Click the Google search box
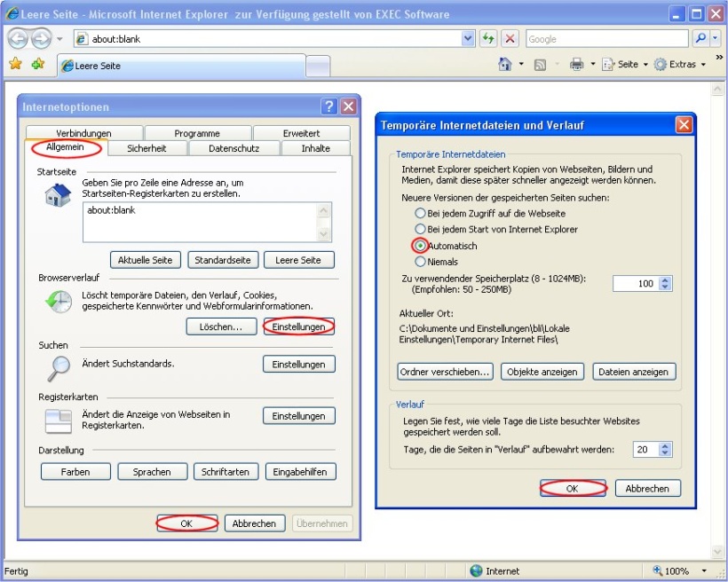This screenshot has width=728, height=582. [x=607, y=39]
